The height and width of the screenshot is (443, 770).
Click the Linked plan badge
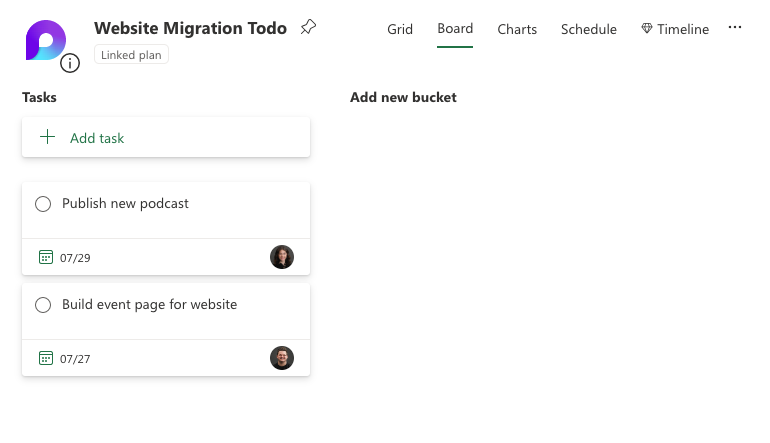(131, 55)
